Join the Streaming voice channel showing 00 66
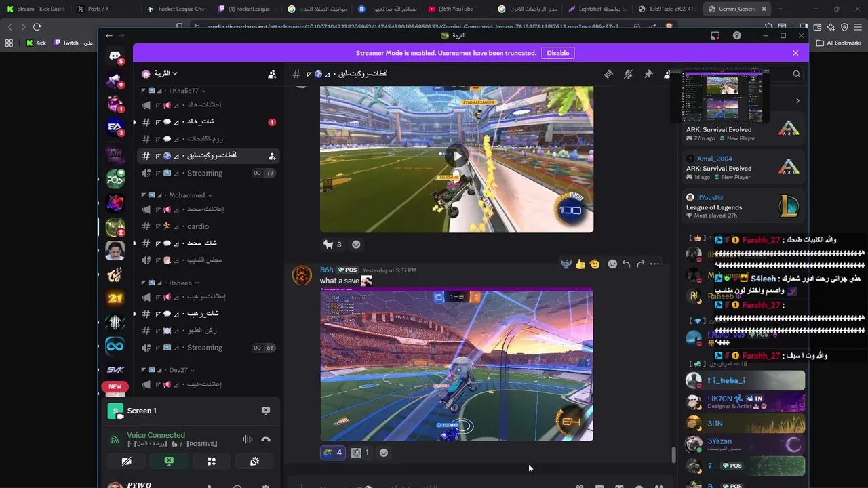Image resolution: width=868 pixels, height=488 pixels. point(208,348)
